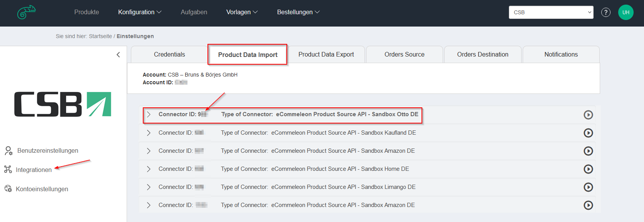Select the Sandbox Otto DE connector type text

coord(320,114)
